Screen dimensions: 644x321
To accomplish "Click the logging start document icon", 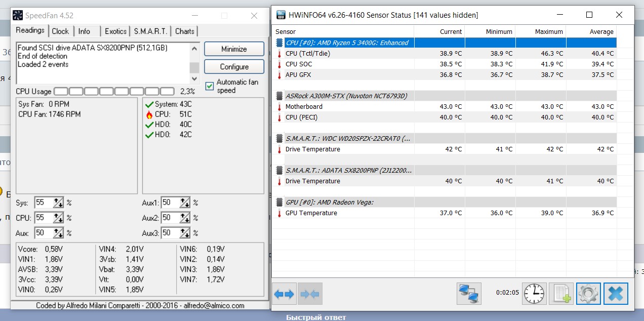I will point(561,294).
